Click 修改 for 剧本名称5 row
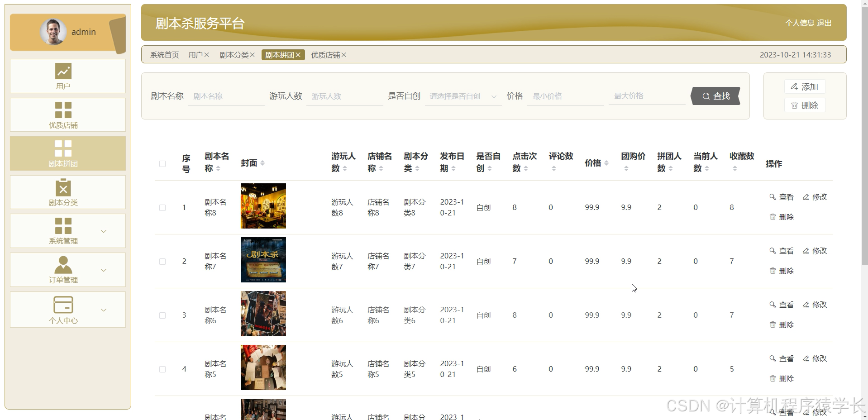 [x=815, y=358]
